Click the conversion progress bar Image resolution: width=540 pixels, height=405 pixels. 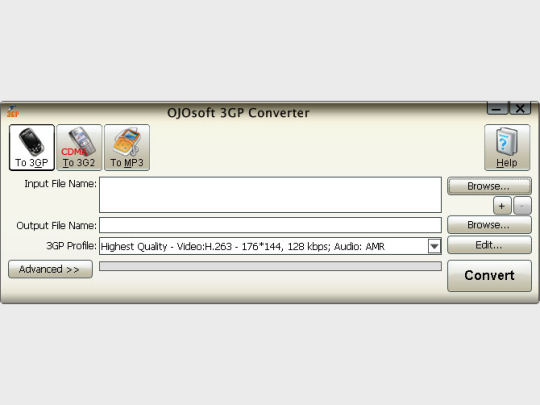coord(270,266)
